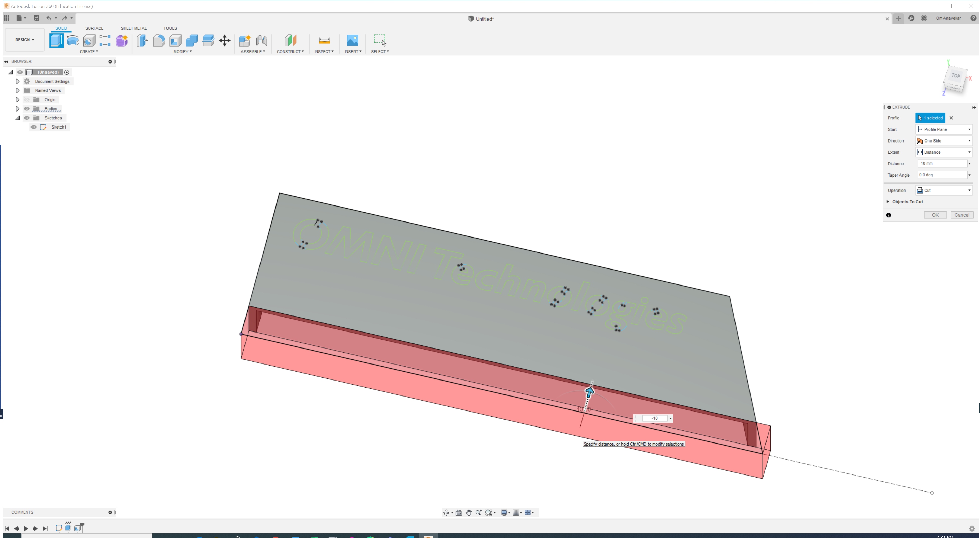Viewport: 980px width, 538px height.
Task: Click the Insert image icon
Action: click(x=352, y=40)
